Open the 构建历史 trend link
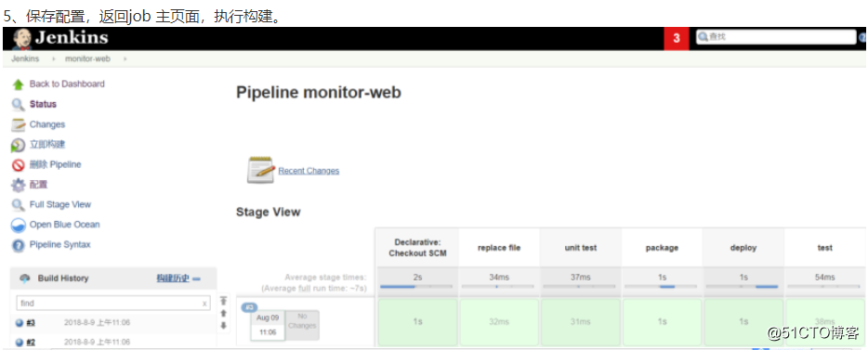868x350 pixels. click(x=173, y=279)
